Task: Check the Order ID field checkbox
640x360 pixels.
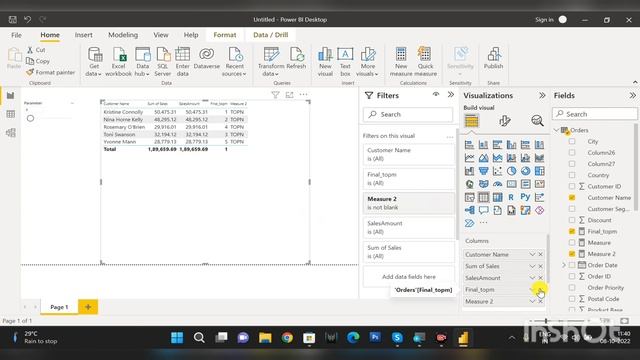Action: (x=572, y=276)
